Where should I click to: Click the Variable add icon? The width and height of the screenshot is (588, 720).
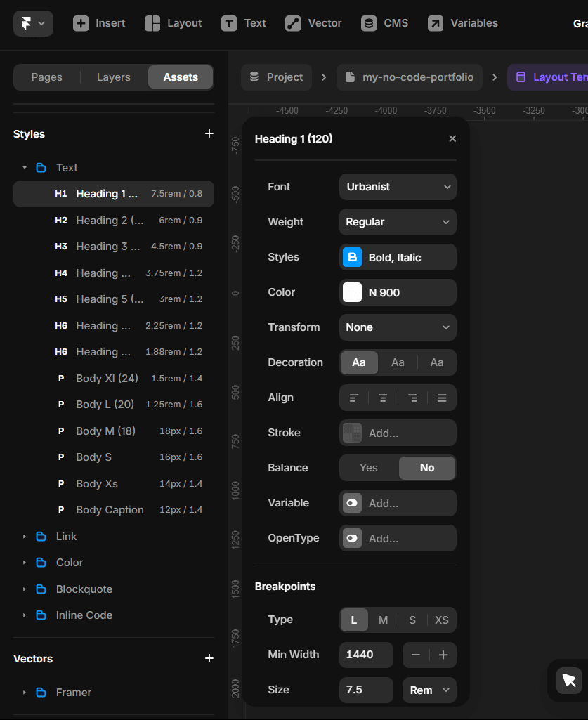[x=353, y=503]
